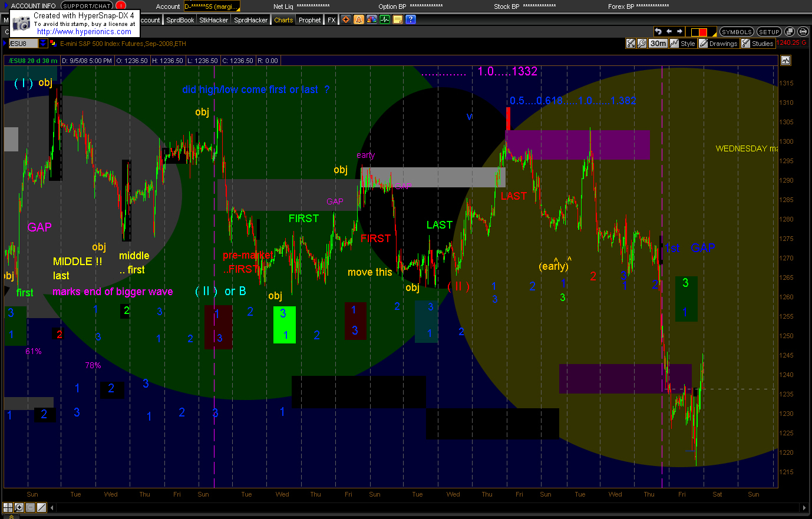Click the red alert circle icon

[x=121, y=6]
